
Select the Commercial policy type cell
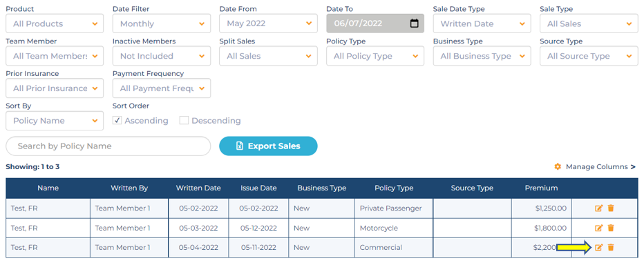394,247
